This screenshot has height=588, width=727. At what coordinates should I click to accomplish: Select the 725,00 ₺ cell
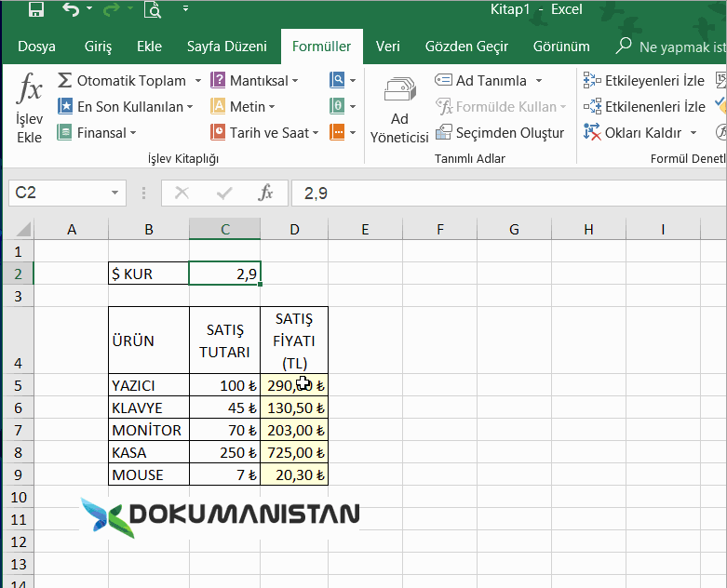click(x=294, y=452)
